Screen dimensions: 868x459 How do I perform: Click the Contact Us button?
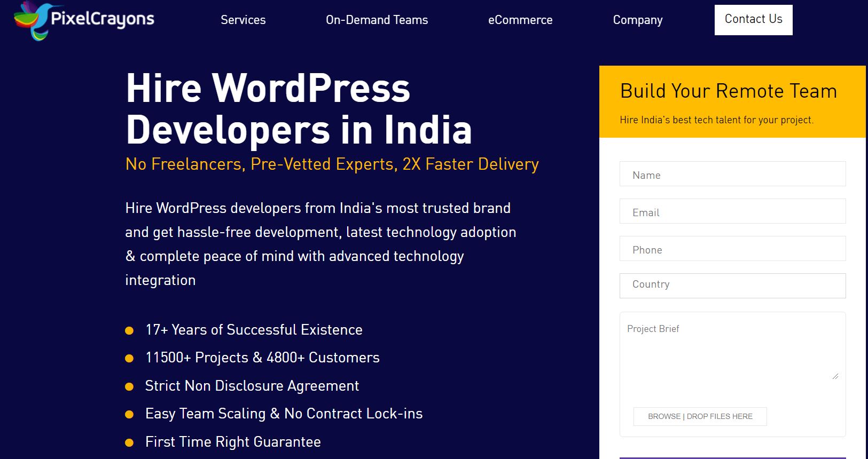[753, 20]
